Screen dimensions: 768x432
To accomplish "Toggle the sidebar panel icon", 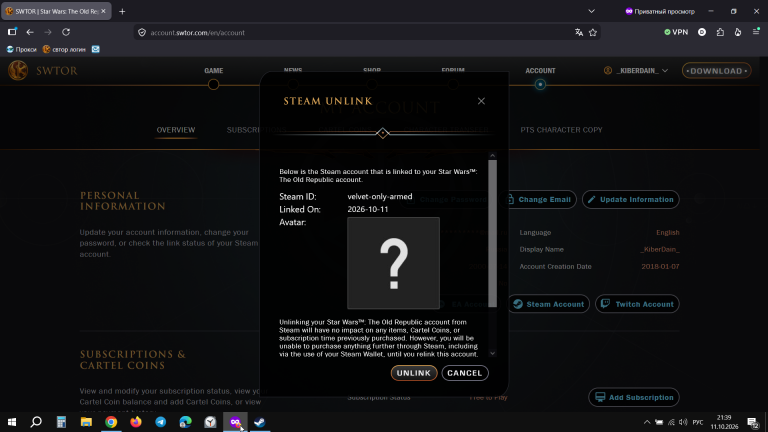I will click(12, 32).
